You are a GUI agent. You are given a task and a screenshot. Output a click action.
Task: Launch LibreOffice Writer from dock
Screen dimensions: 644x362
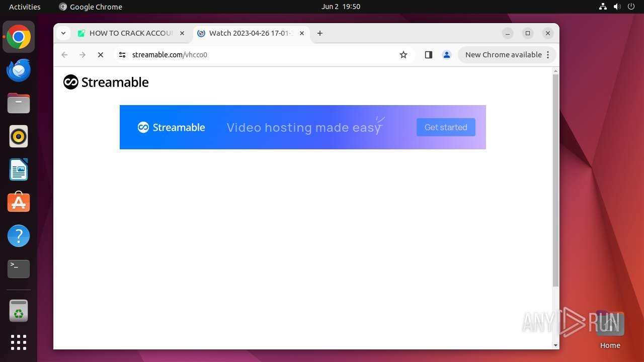[19, 169]
